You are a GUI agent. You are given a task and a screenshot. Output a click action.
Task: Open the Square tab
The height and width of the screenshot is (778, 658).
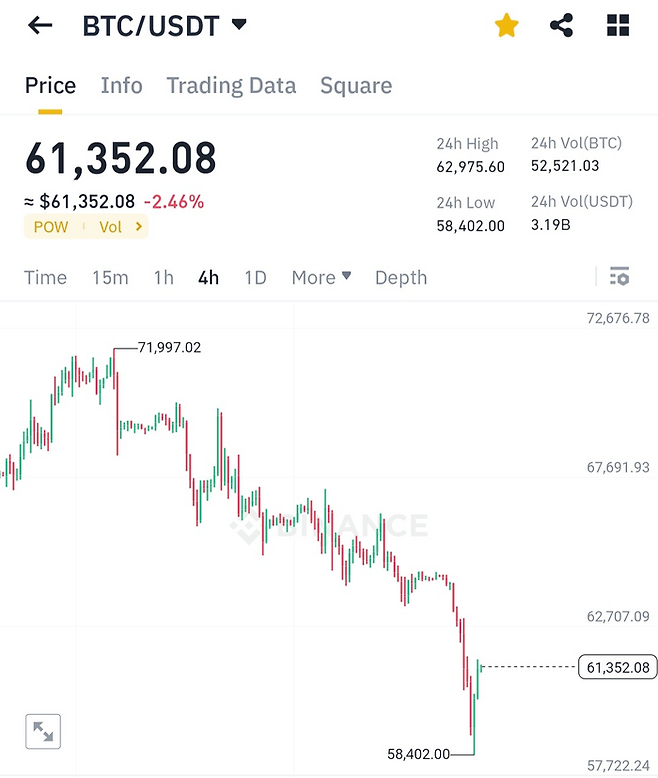point(356,85)
